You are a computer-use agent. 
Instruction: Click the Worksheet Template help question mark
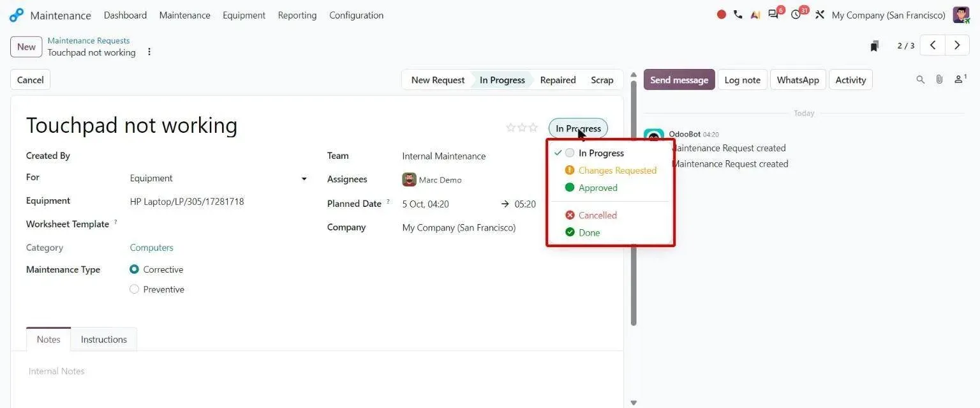(x=115, y=222)
